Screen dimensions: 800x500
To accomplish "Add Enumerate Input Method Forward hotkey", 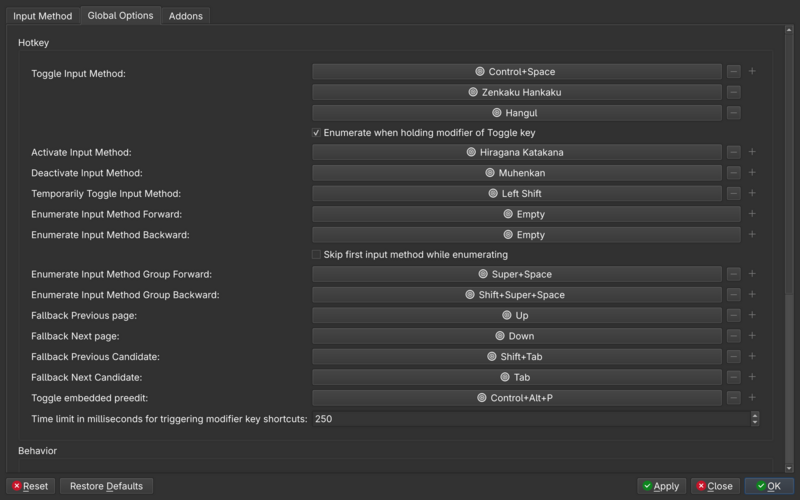I will 752,214.
